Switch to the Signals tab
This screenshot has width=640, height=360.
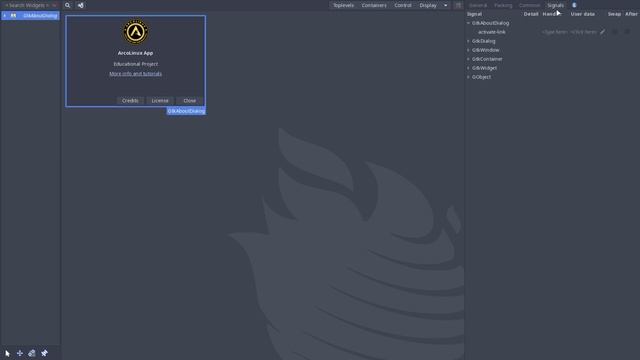click(x=556, y=5)
